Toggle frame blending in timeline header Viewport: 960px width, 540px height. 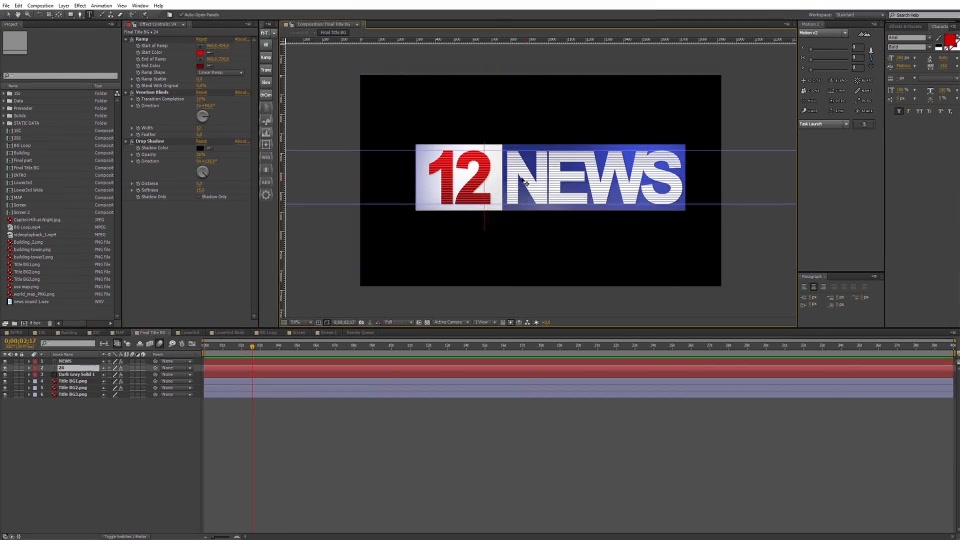click(x=149, y=343)
